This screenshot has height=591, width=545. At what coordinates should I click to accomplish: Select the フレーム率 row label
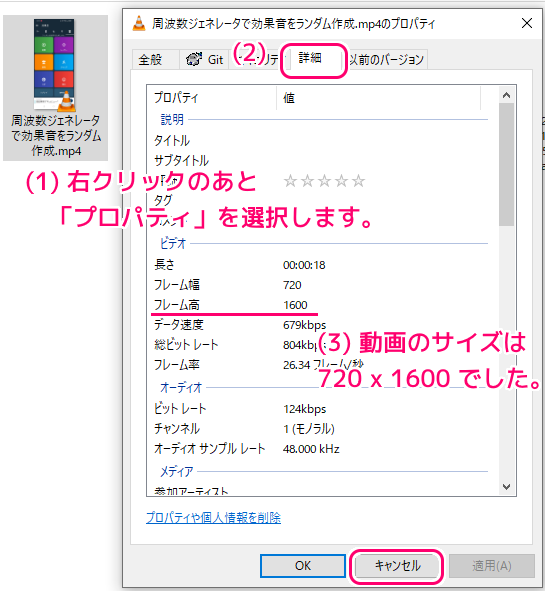point(177,364)
